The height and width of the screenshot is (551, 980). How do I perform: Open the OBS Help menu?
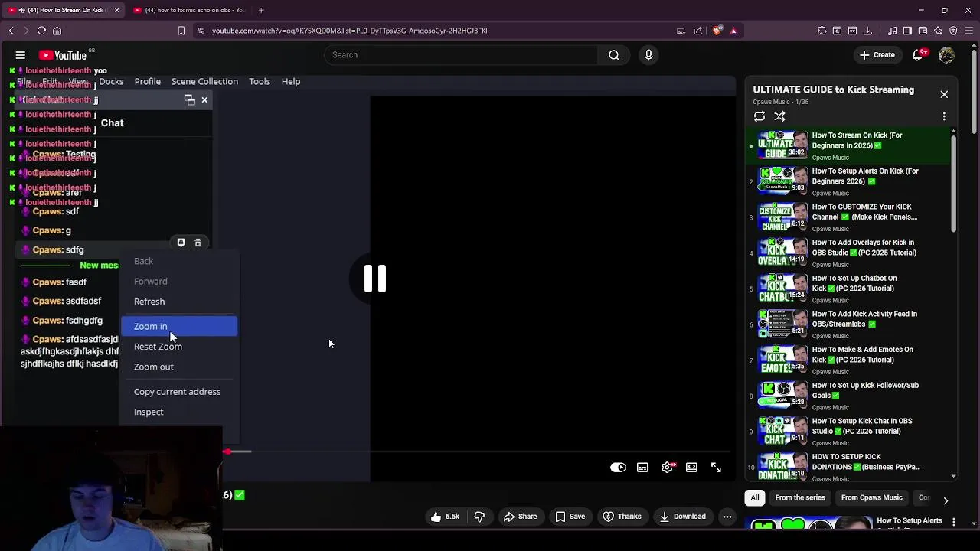[291, 81]
